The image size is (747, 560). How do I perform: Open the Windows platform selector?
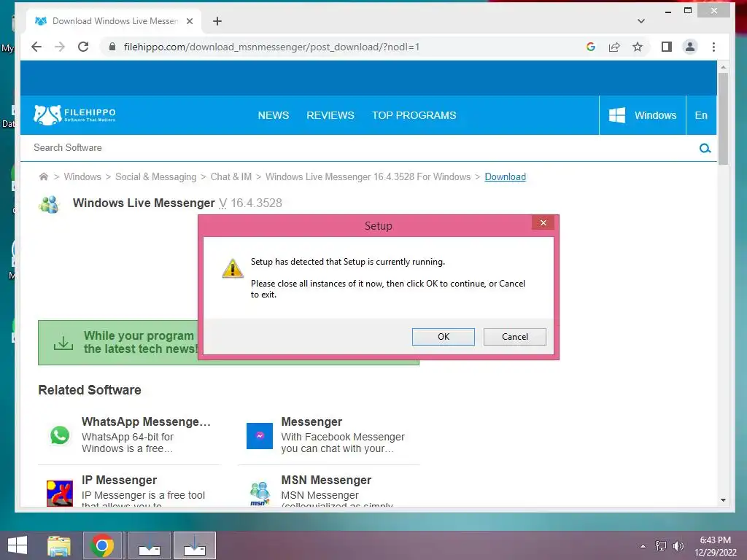tap(642, 115)
